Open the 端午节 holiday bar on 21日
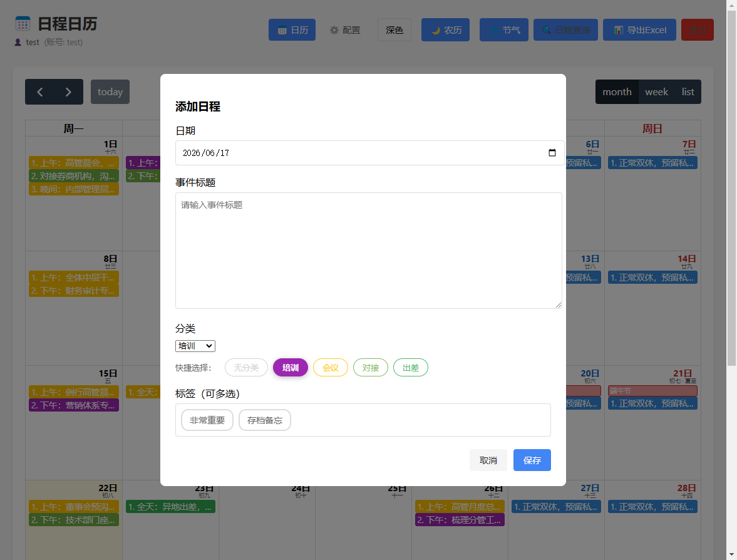 coord(652,391)
